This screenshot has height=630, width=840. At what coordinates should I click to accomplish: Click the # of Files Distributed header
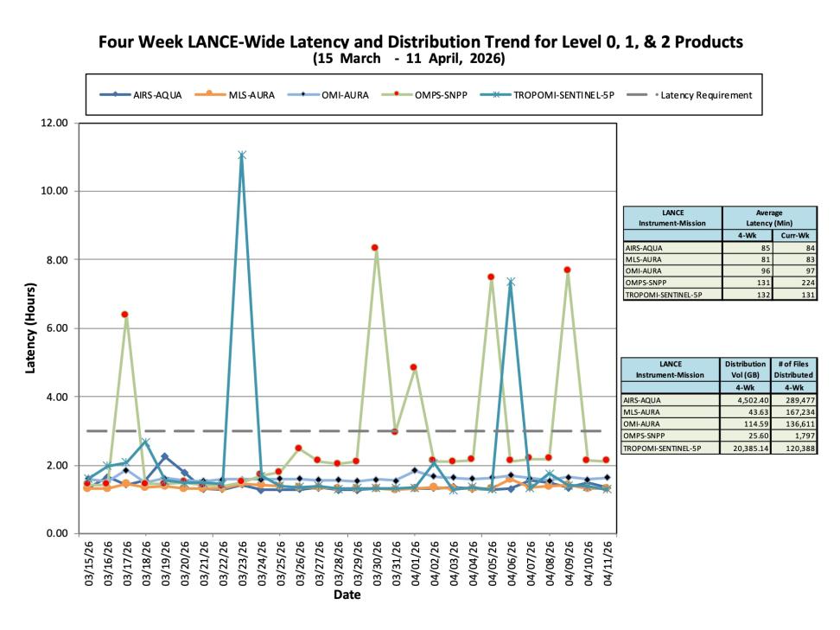(x=793, y=369)
